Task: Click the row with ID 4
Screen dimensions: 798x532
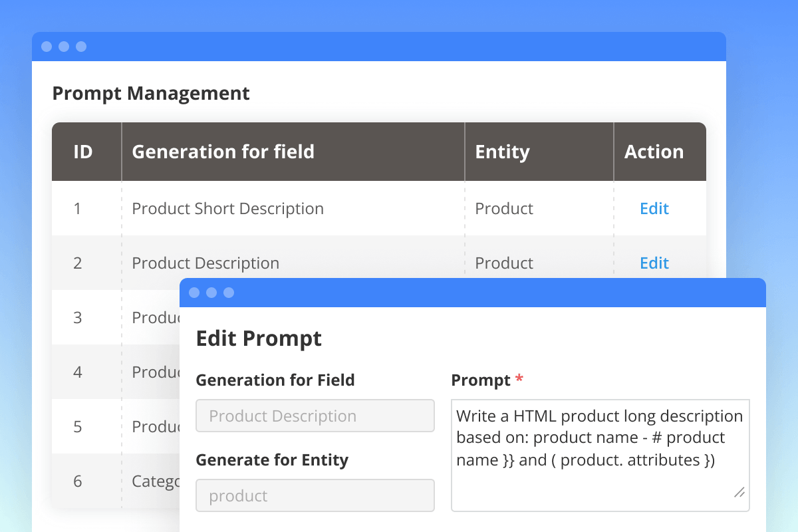Action: point(78,372)
